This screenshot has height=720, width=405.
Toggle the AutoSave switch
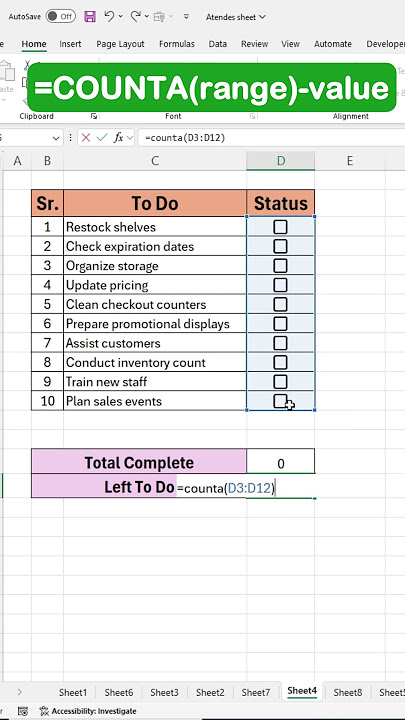tap(61, 17)
